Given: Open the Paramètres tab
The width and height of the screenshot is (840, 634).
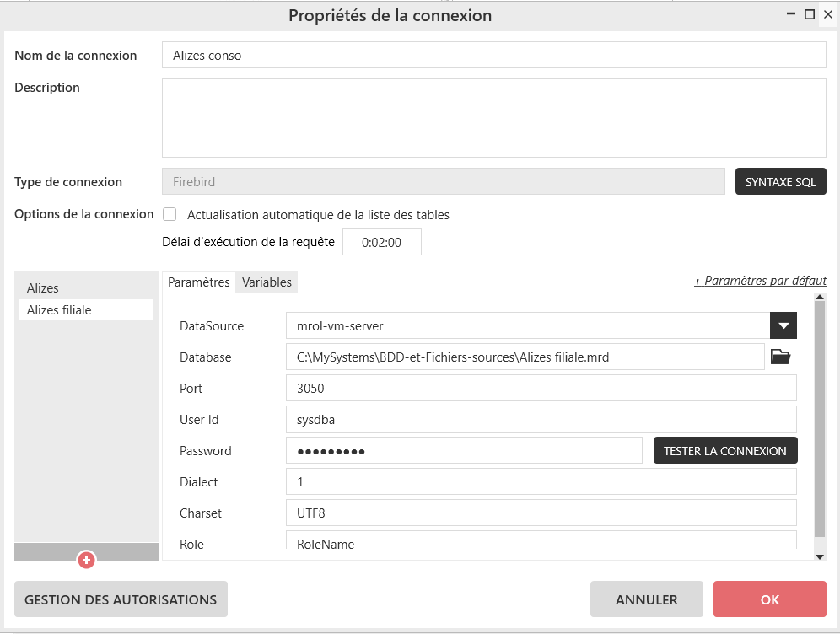Looking at the screenshot, I should [199, 282].
